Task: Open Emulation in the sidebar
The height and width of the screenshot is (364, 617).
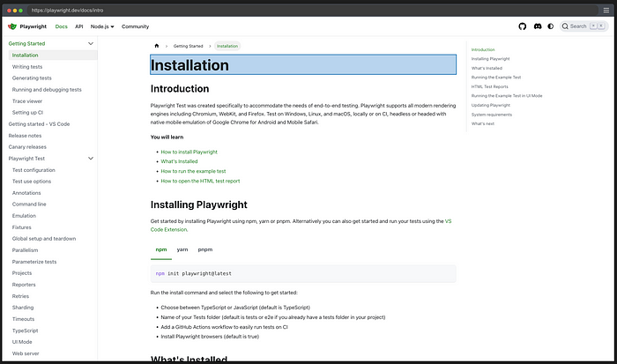Action: point(24,216)
